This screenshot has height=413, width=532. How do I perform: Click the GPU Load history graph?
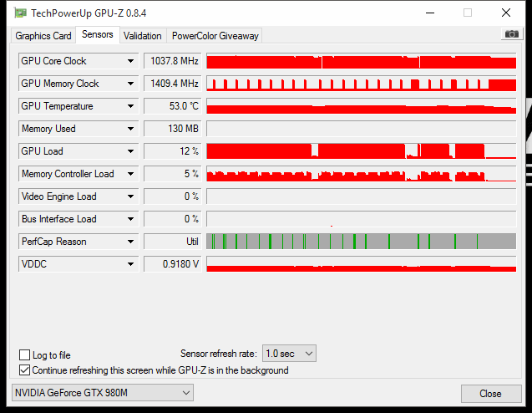coord(362,151)
